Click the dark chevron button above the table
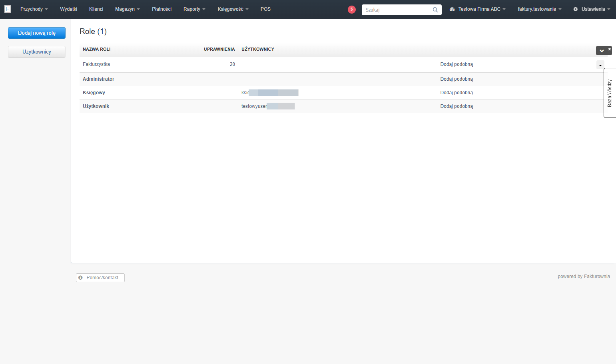Image resolution: width=616 pixels, height=364 pixels. [602, 51]
